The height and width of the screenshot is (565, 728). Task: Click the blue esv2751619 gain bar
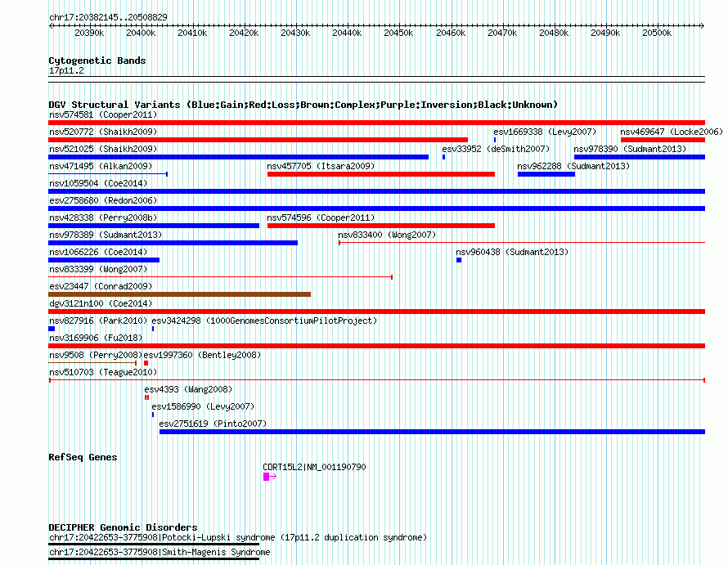point(432,432)
